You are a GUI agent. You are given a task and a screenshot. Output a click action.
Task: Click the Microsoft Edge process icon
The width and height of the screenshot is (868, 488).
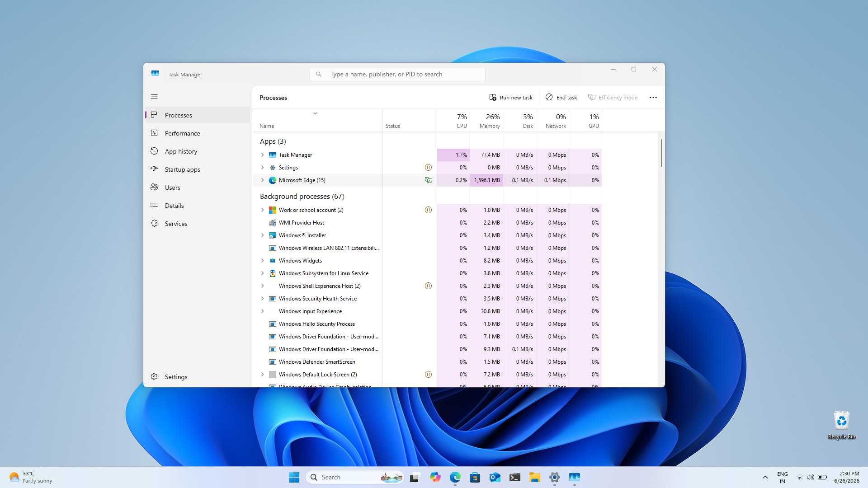pyautogui.click(x=273, y=180)
